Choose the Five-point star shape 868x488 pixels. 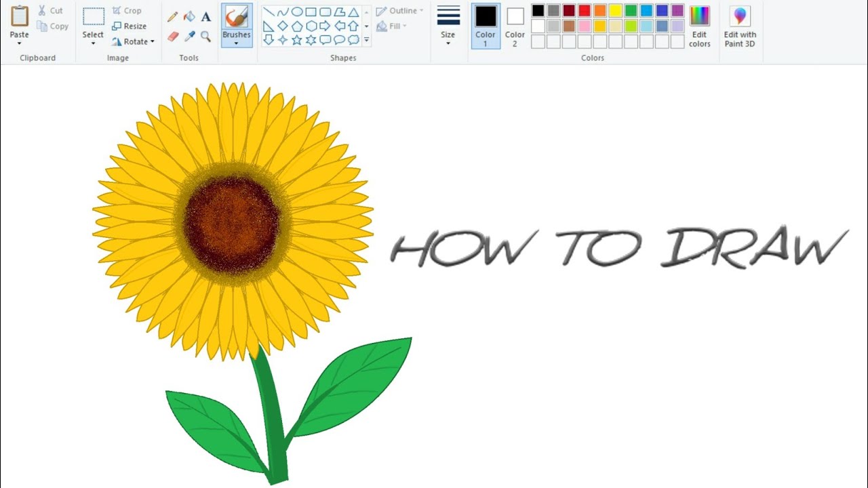click(297, 40)
